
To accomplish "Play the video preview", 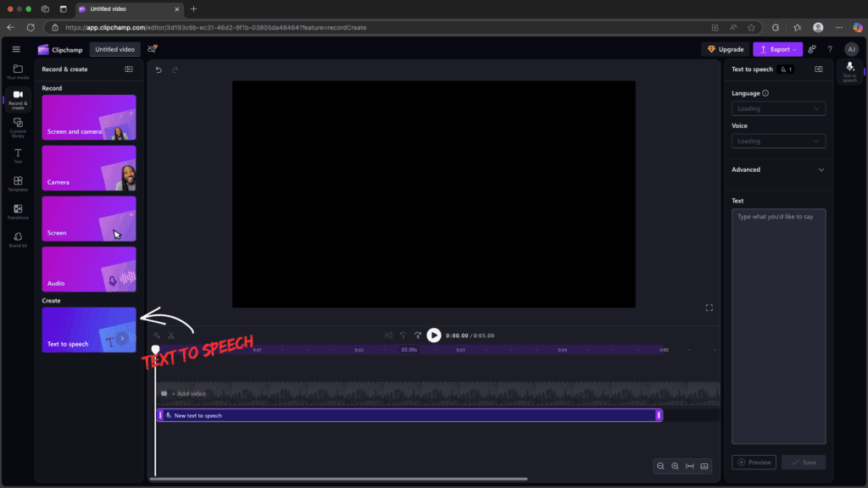I will click(435, 335).
